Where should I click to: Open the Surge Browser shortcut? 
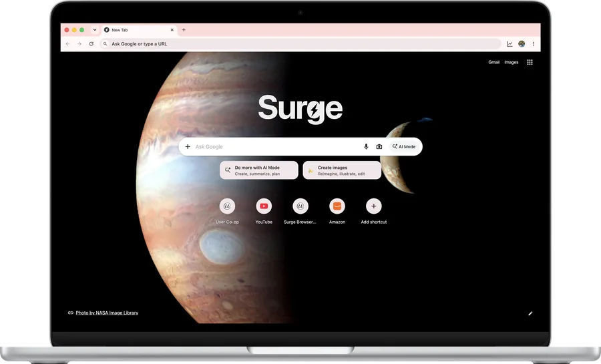tap(300, 211)
